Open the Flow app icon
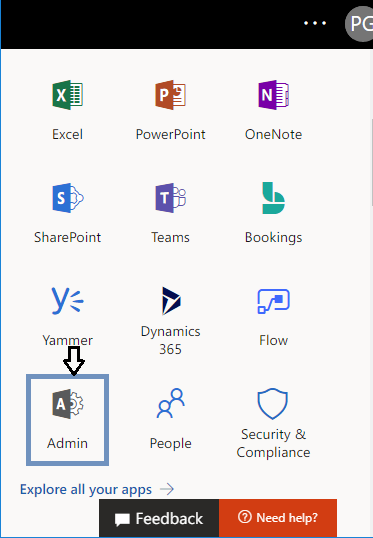This screenshot has height=538, width=373. click(x=273, y=301)
